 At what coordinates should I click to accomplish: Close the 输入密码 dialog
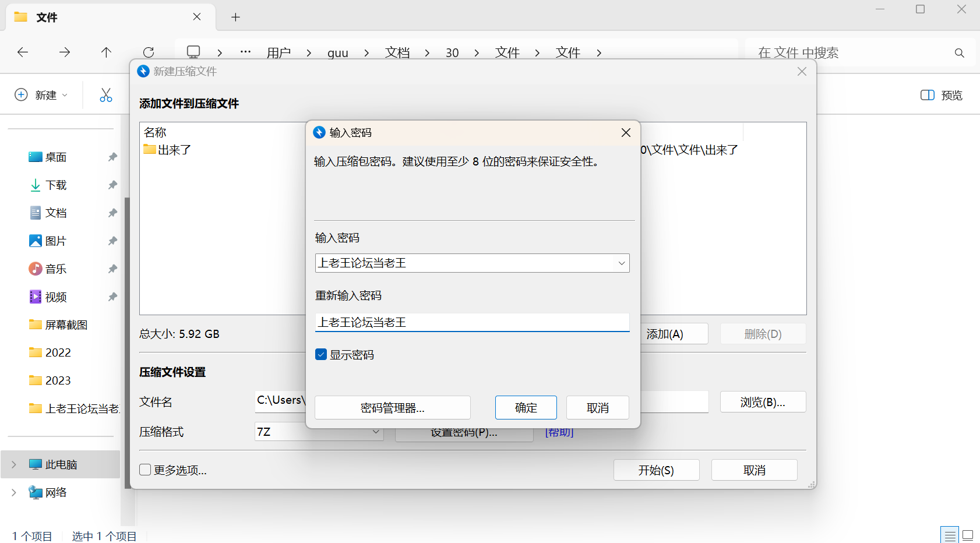tap(626, 132)
